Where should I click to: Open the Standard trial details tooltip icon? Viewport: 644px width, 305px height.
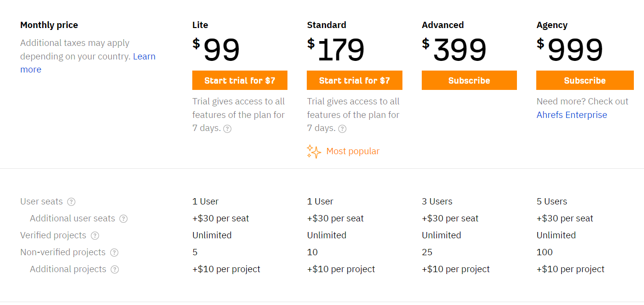point(343,129)
